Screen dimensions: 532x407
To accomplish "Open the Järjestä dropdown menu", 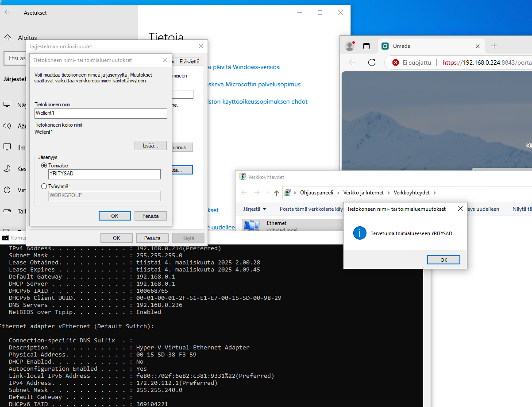I will coord(255,209).
